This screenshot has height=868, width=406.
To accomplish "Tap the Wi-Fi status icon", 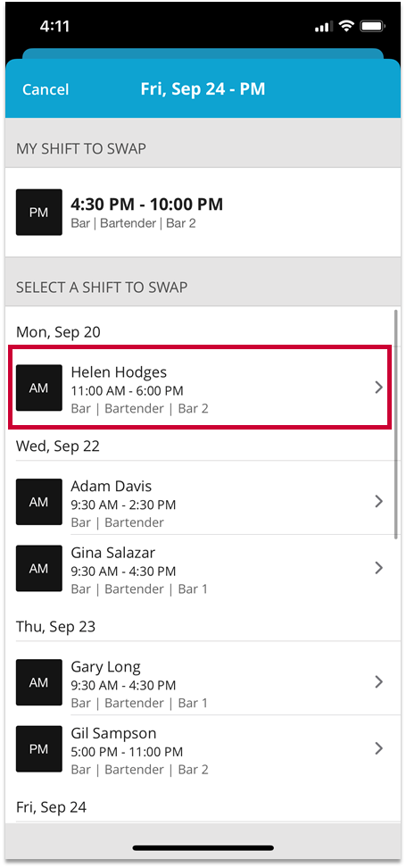I will [347, 26].
